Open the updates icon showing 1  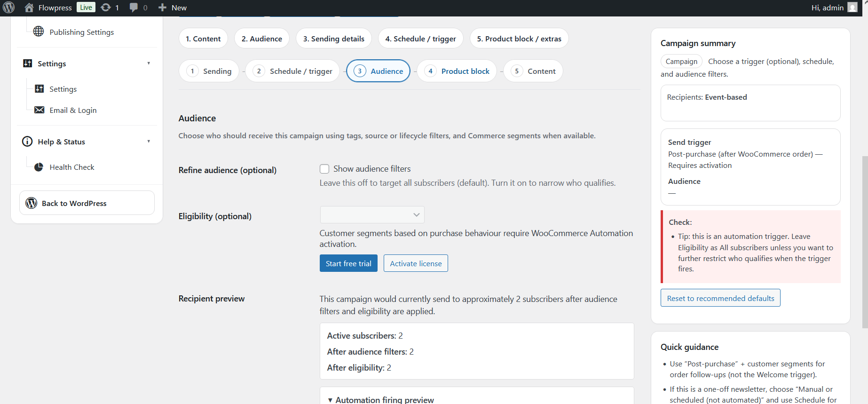point(106,8)
